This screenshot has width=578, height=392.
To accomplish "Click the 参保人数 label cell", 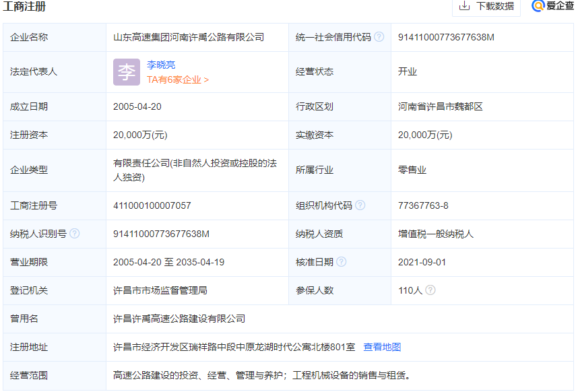I will [x=340, y=291].
